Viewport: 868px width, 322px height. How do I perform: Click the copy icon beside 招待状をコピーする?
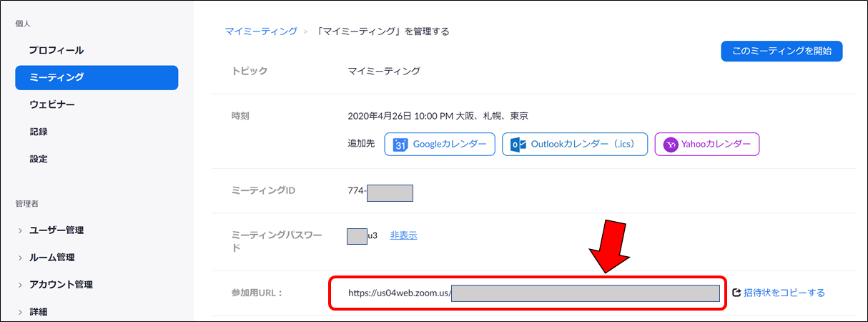736,293
